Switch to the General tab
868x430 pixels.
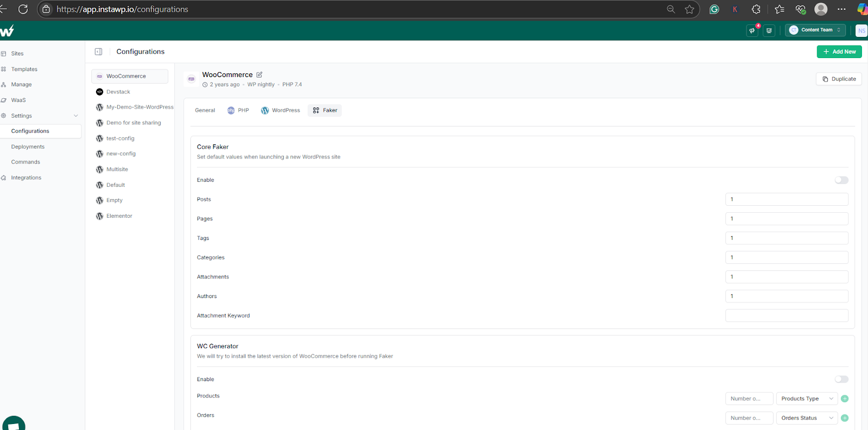[205, 110]
